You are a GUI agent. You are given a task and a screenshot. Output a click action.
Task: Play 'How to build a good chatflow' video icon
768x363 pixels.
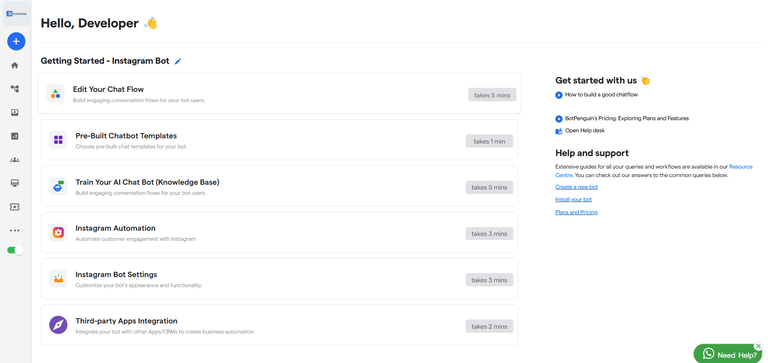559,95
